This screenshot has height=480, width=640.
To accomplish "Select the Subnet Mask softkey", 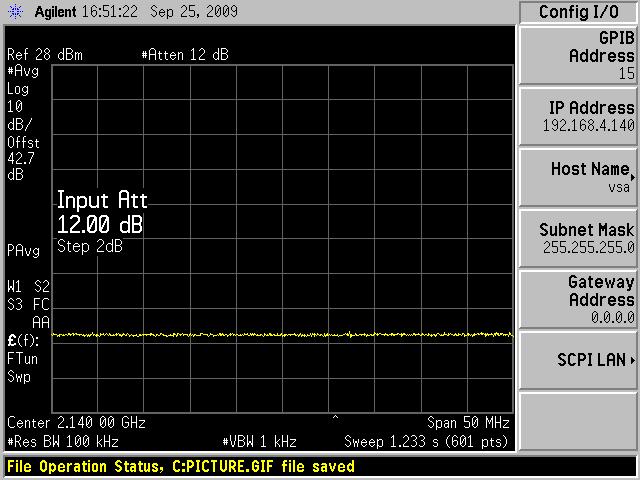I will tap(578, 238).
